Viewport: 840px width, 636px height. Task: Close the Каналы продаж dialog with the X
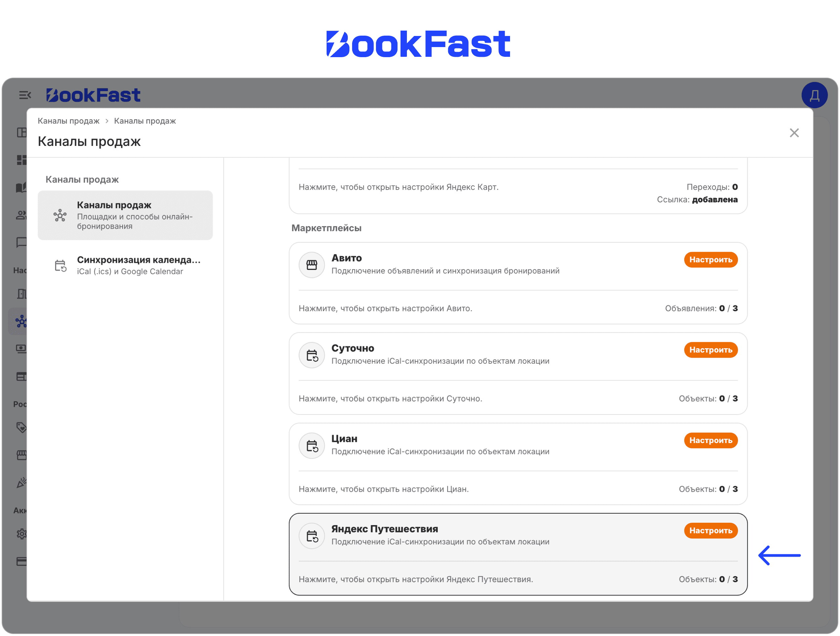coord(794,132)
